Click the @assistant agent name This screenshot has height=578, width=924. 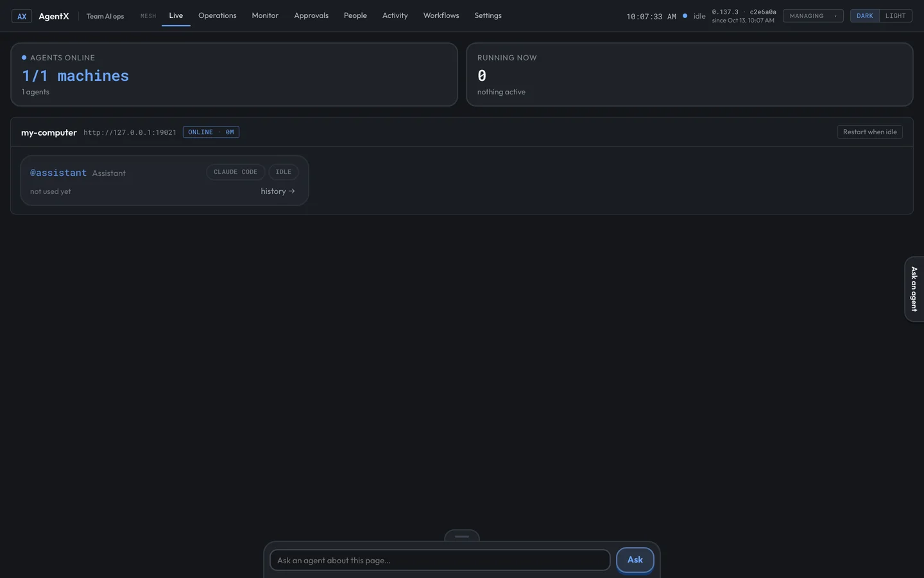pos(58,173)
